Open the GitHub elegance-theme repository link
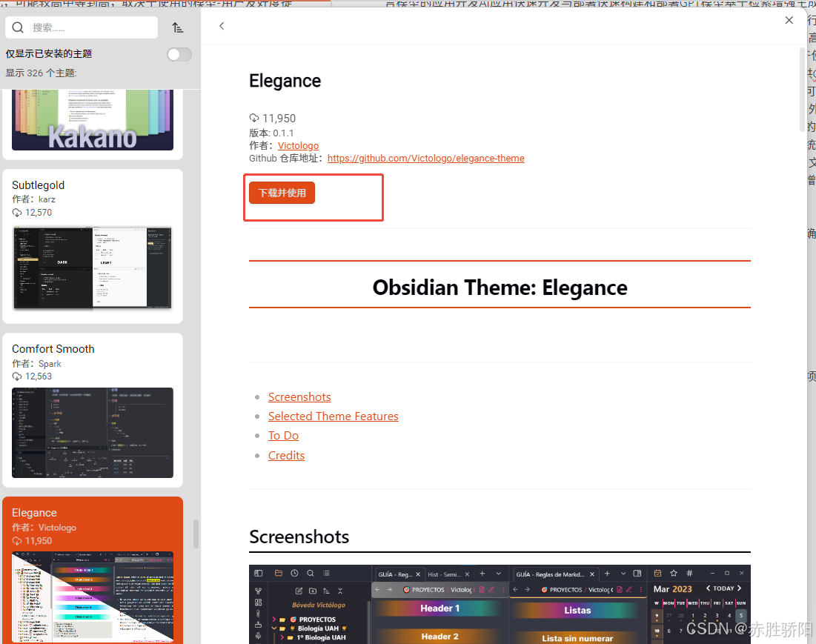 click(x=425, y=158)
